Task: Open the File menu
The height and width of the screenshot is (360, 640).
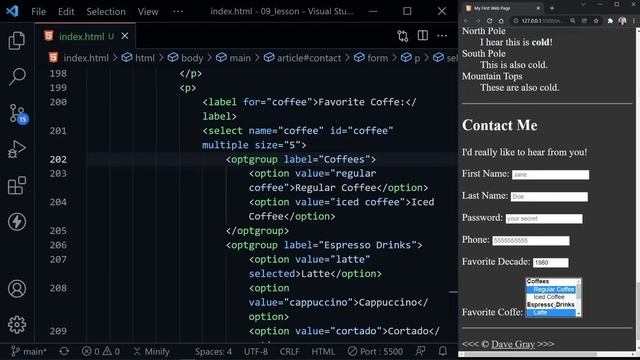Action: coord(38,11)
